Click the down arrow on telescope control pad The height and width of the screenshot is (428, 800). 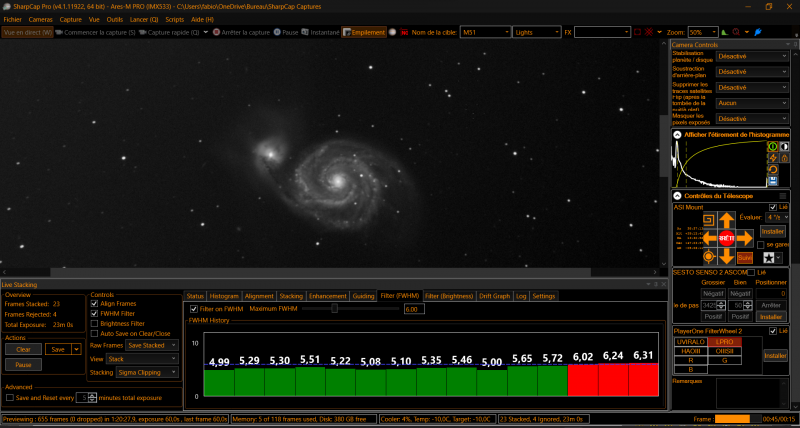(x=727, y=256)
